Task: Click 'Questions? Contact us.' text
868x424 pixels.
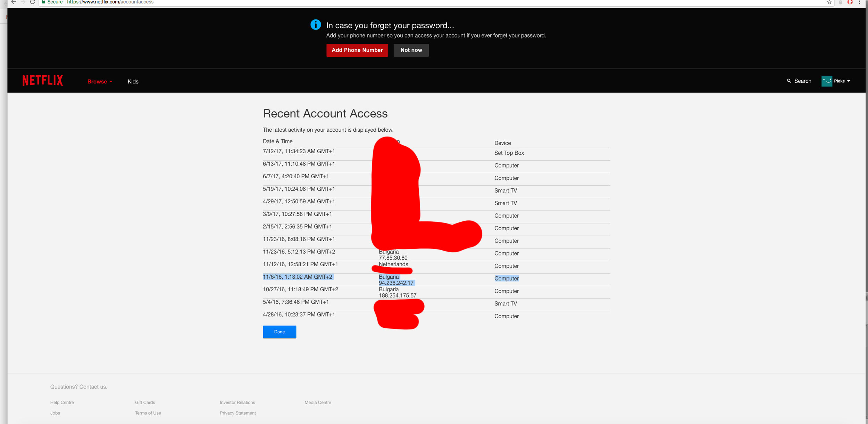Action: (79, 387)
